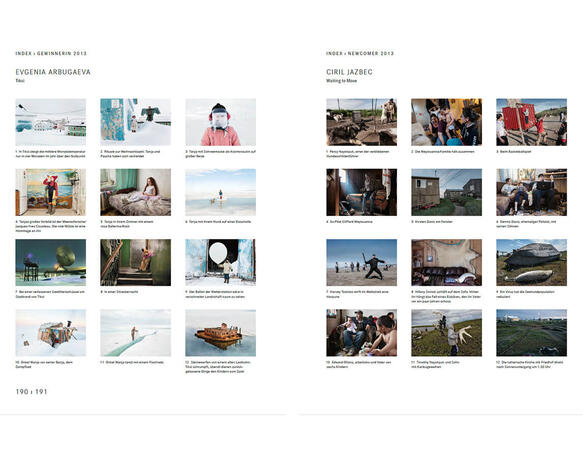583x450 pixels.
Task: Open the stairwell with flowers photo
Action: (135, 263)
